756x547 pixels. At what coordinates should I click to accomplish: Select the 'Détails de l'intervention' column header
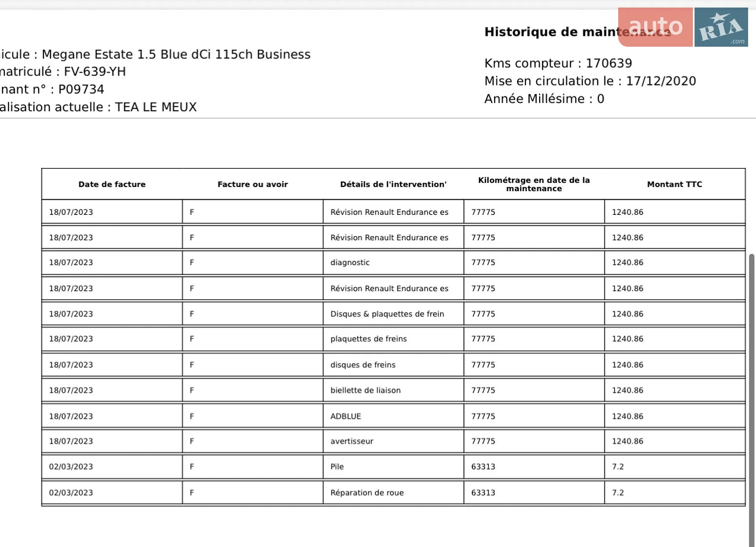[x=393, y=184]
